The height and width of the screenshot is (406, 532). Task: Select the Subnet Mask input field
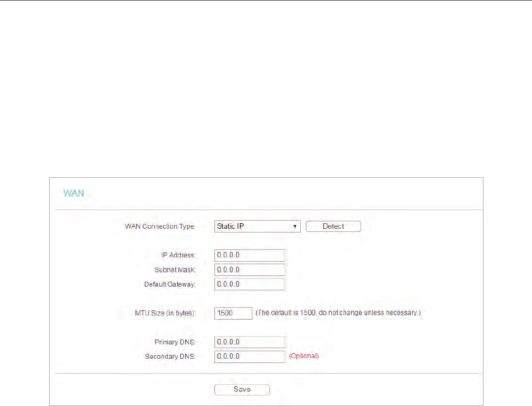point(250,270)
